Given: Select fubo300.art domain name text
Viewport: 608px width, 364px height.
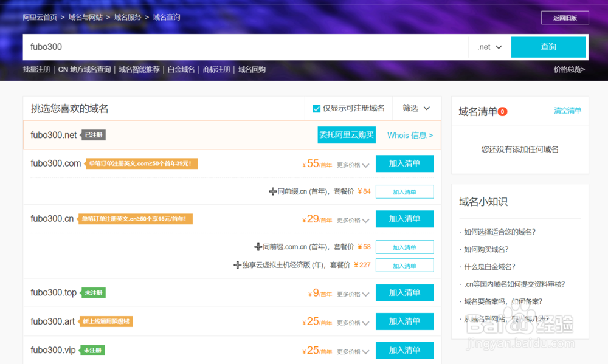Looking at the screenshot, I should pyautogui.click(x=52, y=321).
